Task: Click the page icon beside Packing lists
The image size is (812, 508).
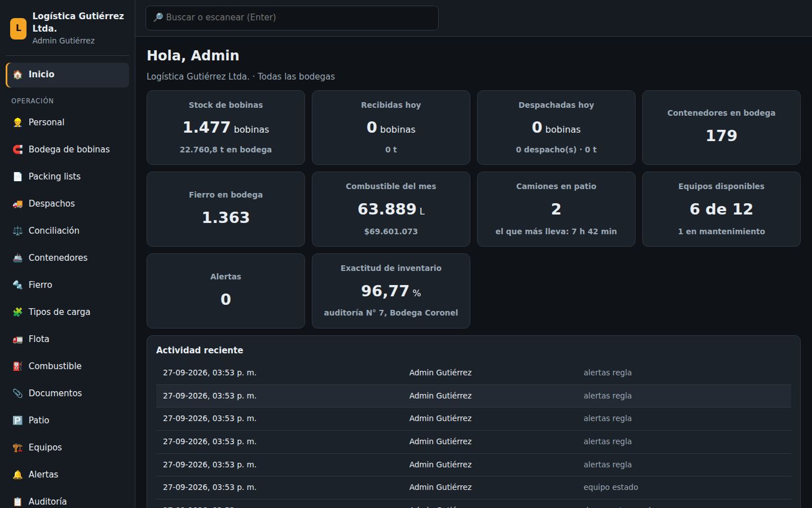Action: coord(17,177)
